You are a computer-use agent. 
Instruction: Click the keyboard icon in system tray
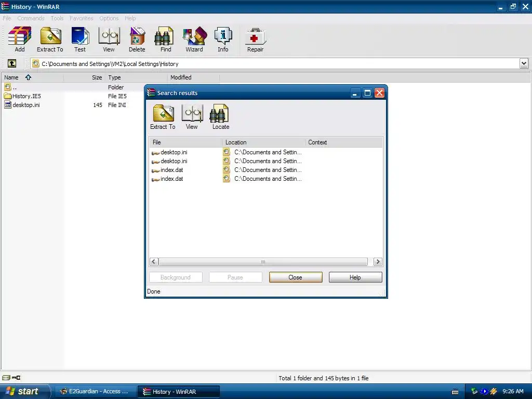(455, 392)
